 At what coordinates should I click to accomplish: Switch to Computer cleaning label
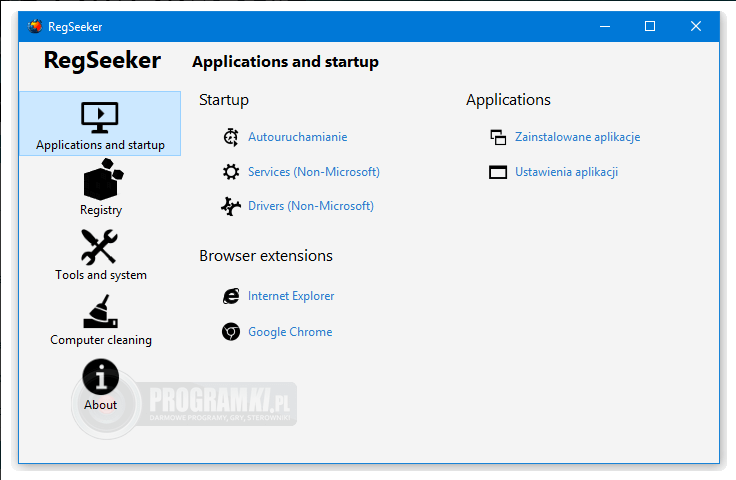coord(101,340)
